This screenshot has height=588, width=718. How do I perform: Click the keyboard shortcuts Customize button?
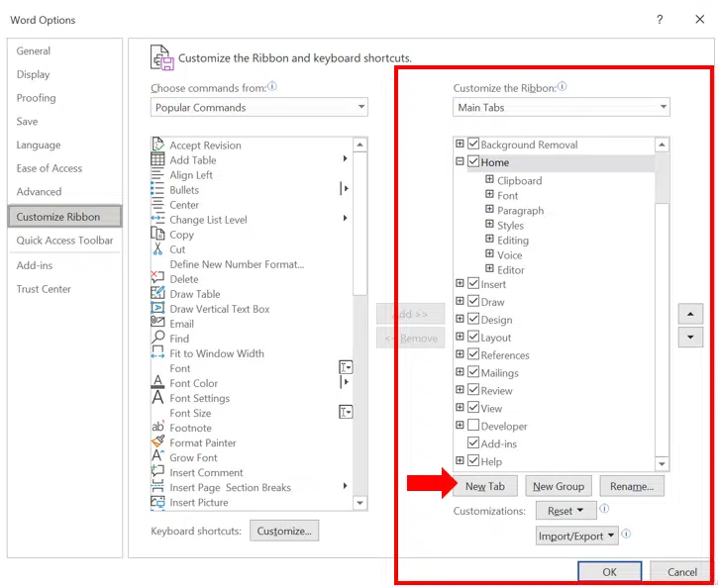click(x=284, y=531)
